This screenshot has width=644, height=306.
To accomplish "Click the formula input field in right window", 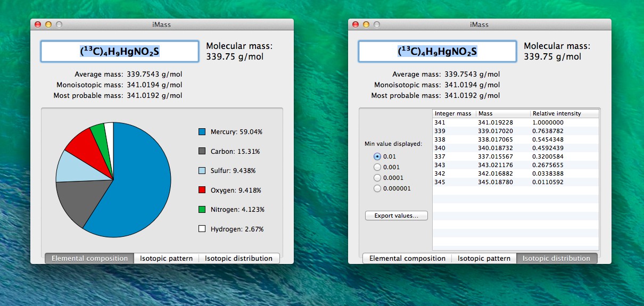I will click(x=437, y=52).
